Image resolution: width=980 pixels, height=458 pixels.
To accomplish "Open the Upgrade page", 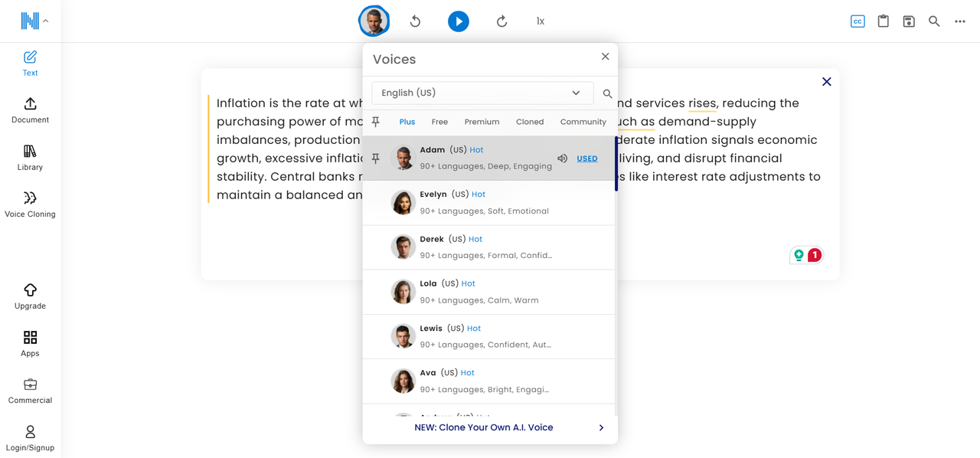I will coord(30,295).
